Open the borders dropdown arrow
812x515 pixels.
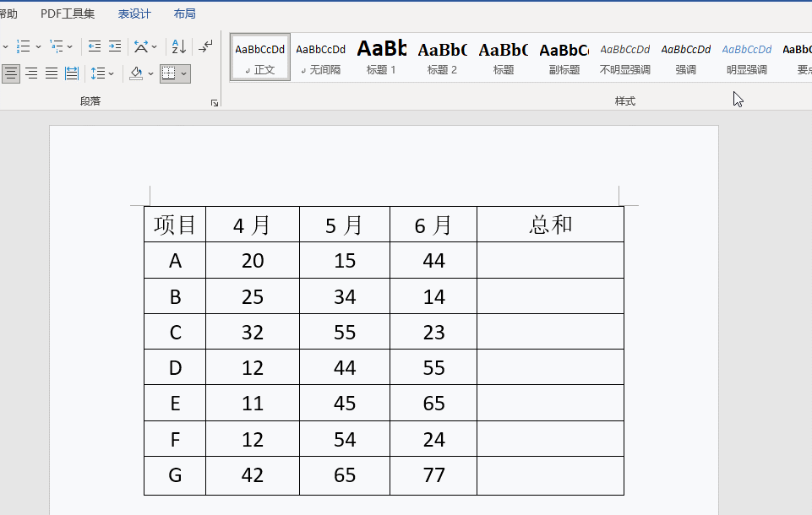tap(184, 73)
